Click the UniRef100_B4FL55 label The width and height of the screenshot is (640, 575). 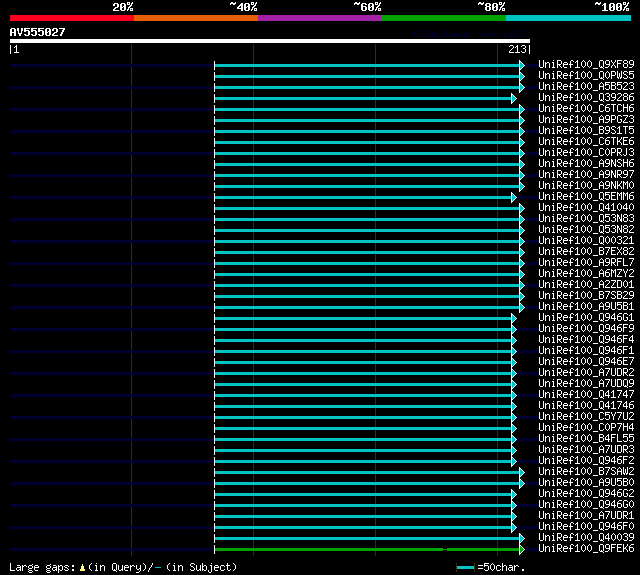(586, 439)
